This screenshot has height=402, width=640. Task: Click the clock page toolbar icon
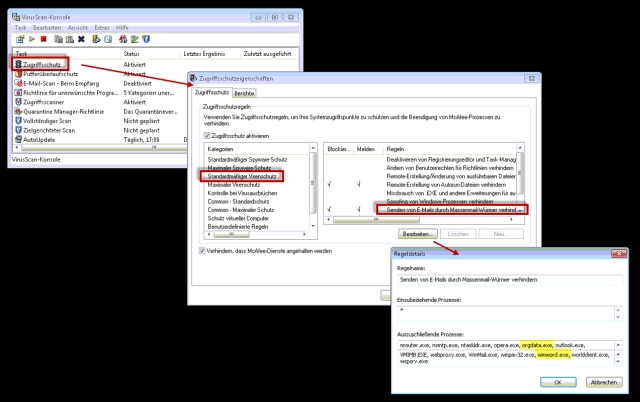(x=108, y=39)
